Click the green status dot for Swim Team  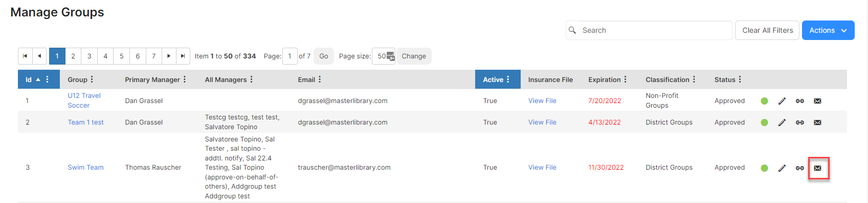click(x=764, y=168)
